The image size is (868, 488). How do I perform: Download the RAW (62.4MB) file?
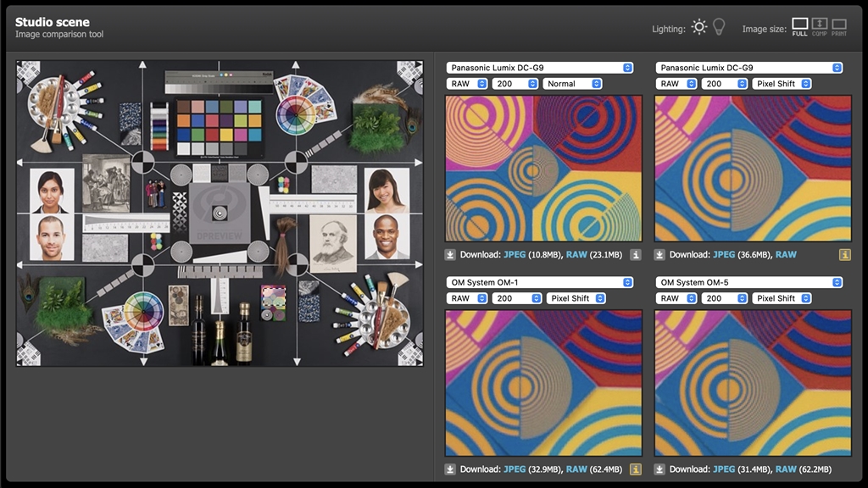[x=576, y=469]
